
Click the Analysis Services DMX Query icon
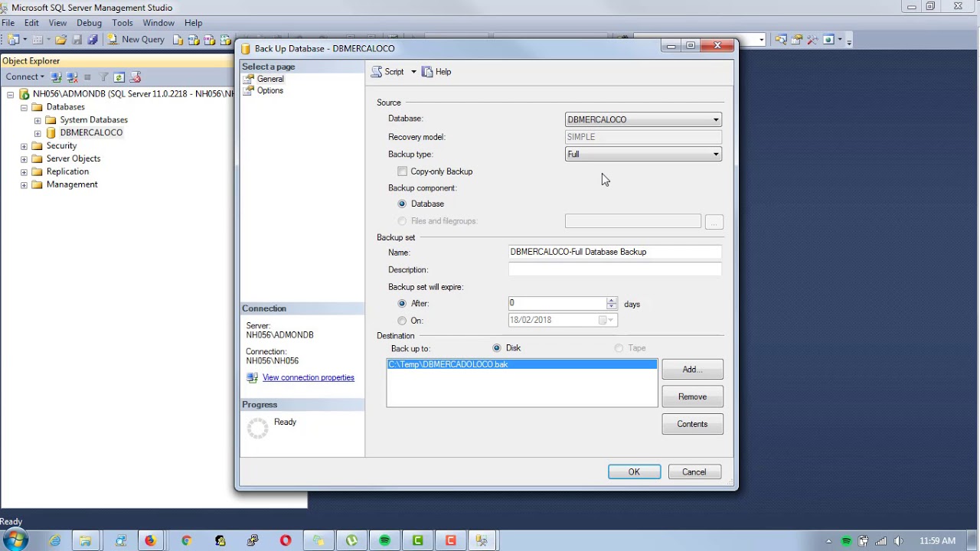[x=209, y=39]
